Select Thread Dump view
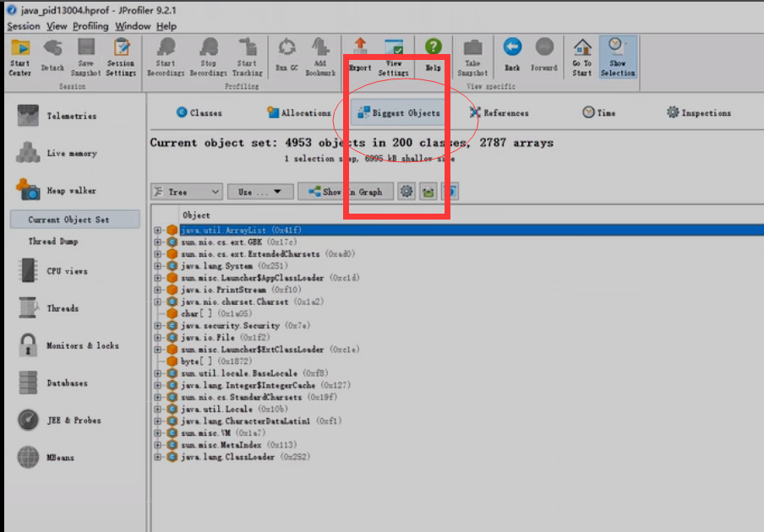 pyautogui.click(x=53, y=241)
